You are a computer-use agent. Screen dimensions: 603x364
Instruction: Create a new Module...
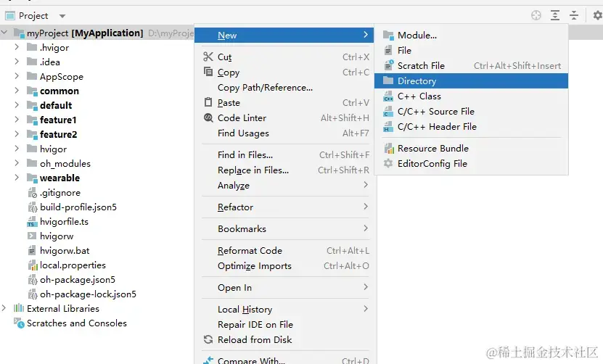tap(471, 35)
